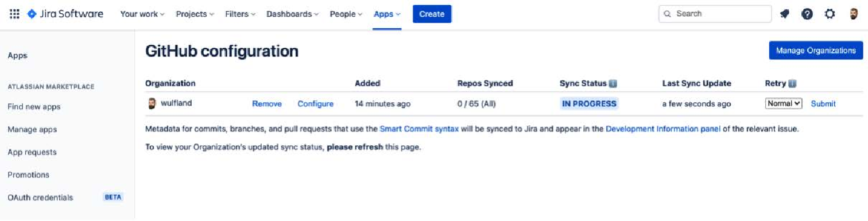The width and height of the screenshot is (868, 221).
Task: Click the Manage Organizations button
Action: [816, 51]
